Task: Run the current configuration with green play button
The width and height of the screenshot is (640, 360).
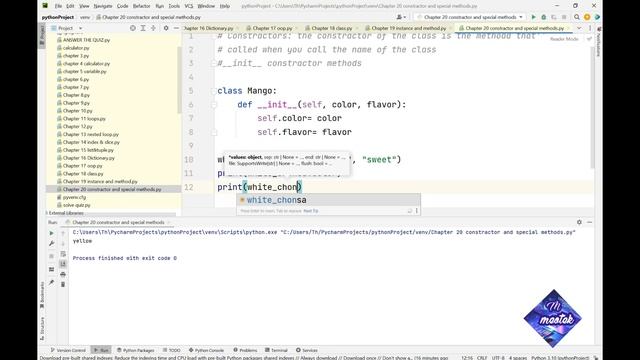Action: pyautogui.click(x=533, y=17)
